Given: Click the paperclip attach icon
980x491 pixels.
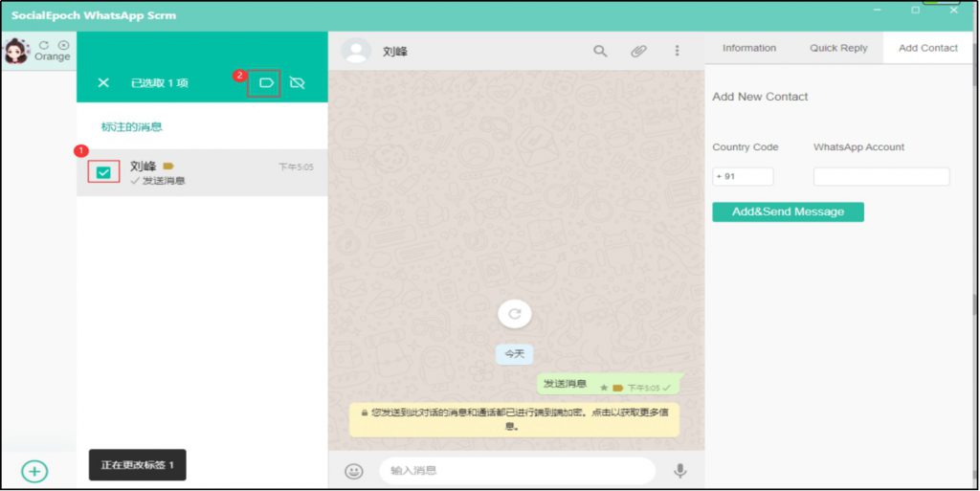Looking at the screenshot, I should (638, 52).
